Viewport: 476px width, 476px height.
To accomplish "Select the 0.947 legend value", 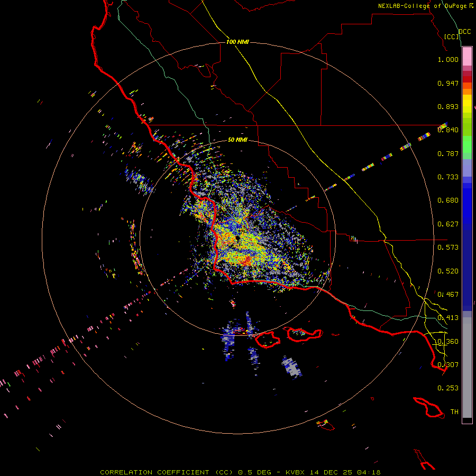I will point(448,83).
